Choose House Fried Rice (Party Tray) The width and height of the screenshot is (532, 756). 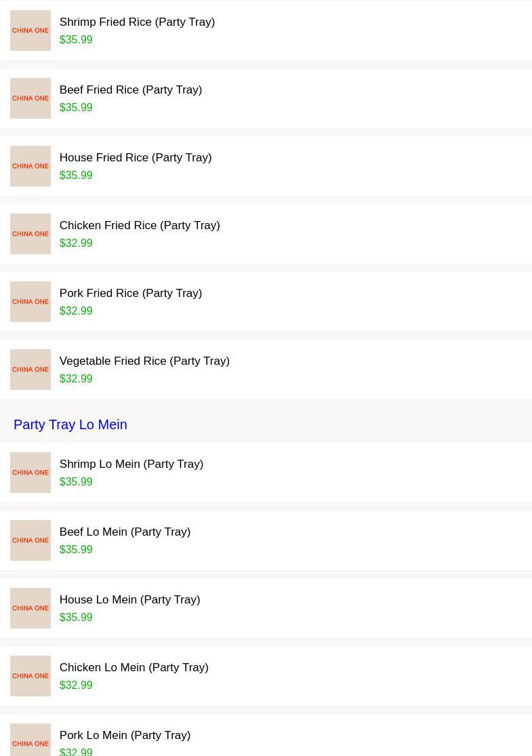click(135, 158)
